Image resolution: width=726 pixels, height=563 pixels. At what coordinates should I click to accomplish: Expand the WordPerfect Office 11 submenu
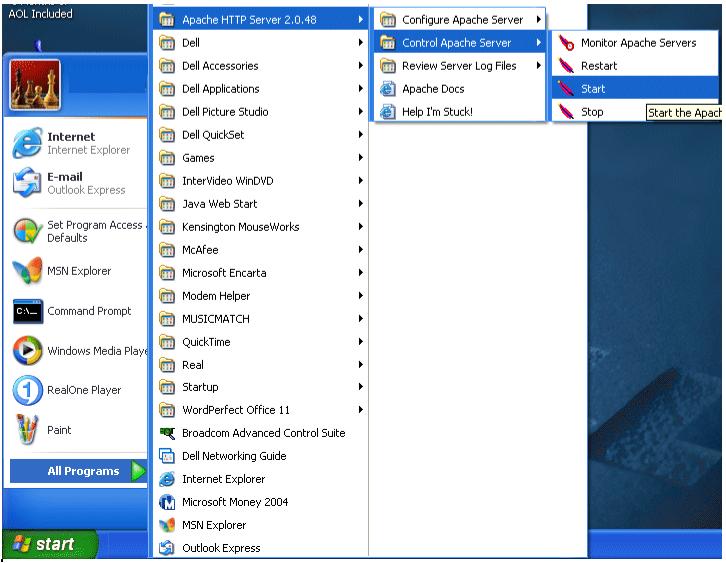point(360,410)
